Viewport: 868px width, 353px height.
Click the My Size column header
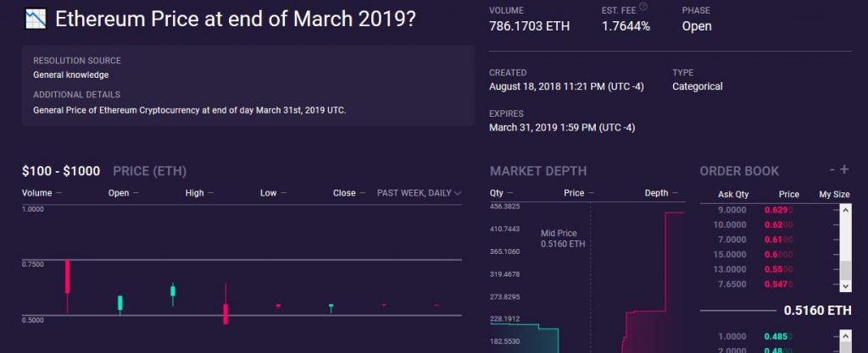click(834, 195)
